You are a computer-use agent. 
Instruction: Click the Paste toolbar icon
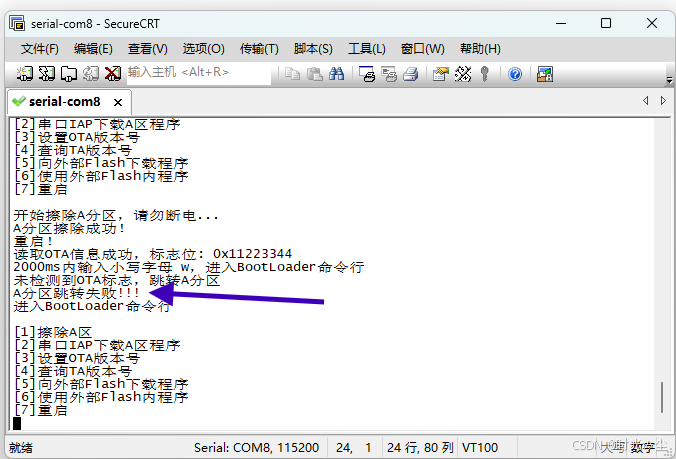tap(315, 74)
